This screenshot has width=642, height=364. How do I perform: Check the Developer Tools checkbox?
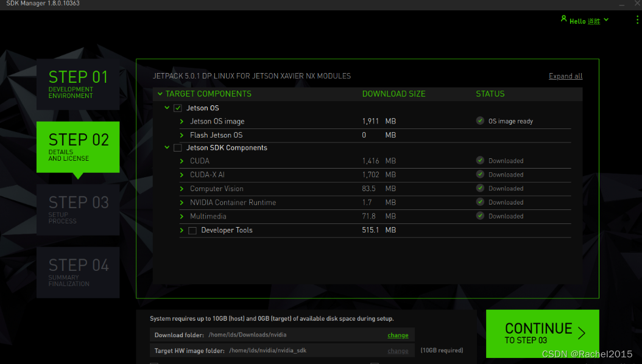(x=192, y=230)
